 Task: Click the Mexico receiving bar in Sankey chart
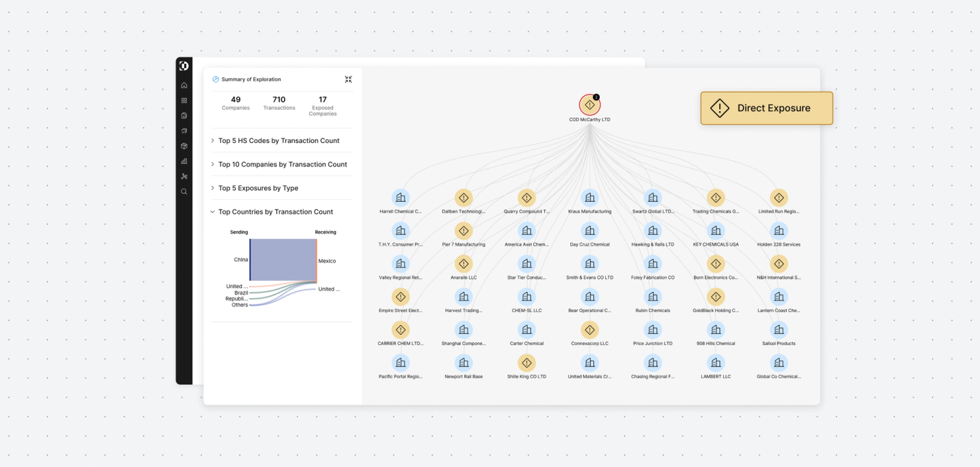pos(317,261)
